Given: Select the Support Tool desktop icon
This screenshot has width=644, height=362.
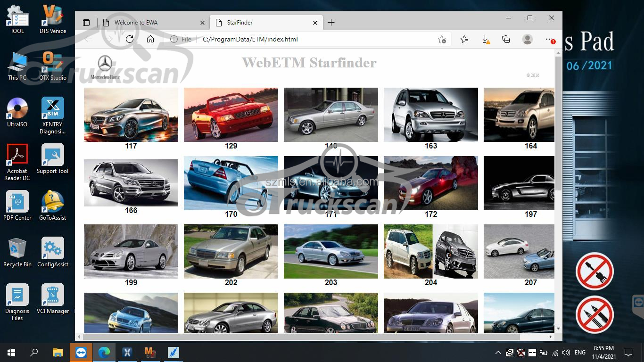Looking at the screenshot, I should (x=53, y=159).
